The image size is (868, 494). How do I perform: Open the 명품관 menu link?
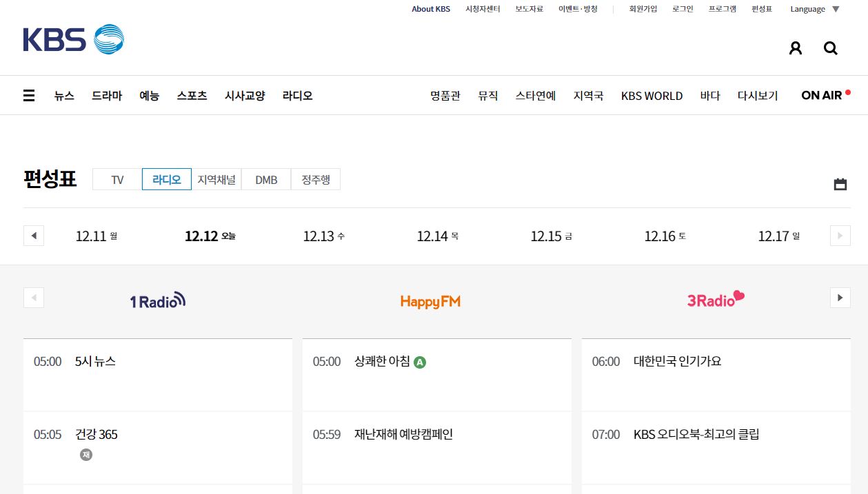point(445,96)
